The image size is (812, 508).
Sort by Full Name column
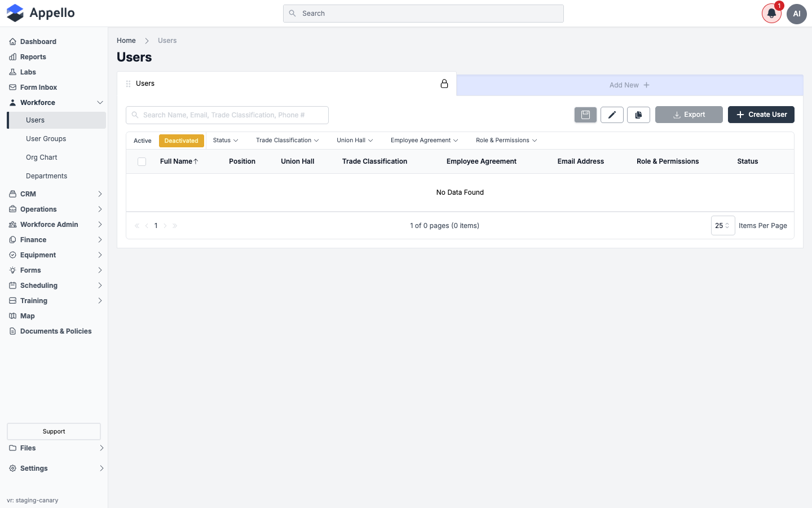[x=179, y=161]
